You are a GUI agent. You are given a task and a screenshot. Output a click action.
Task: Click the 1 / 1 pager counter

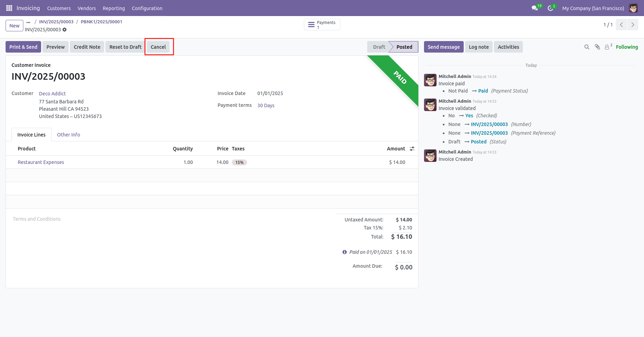pos(608,25)
